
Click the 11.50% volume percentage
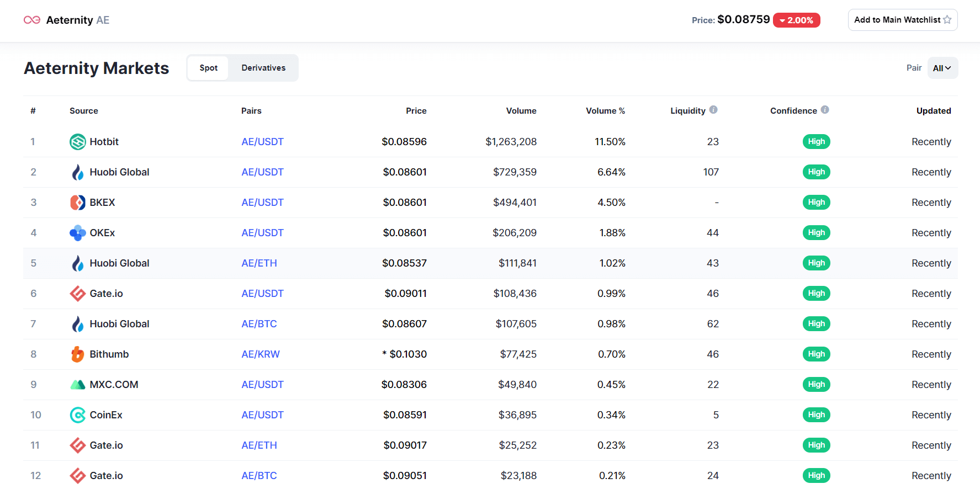pyautogui.click(x=610, y=142)
